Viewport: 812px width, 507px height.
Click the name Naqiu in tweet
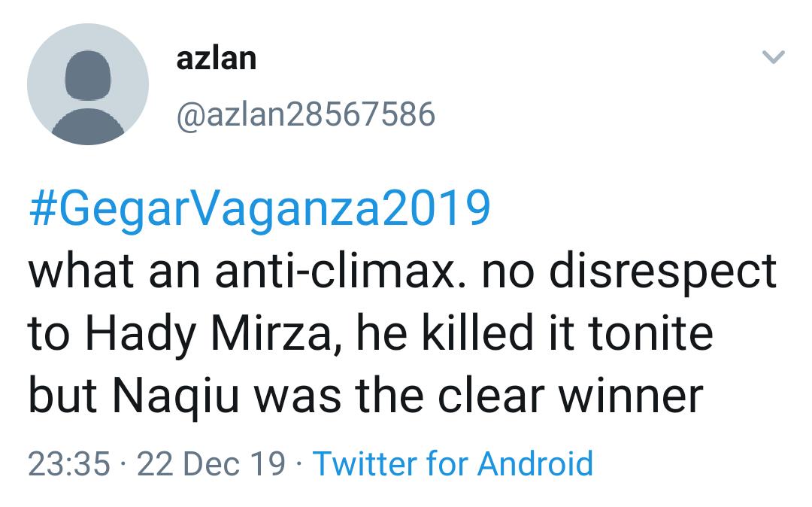[176, 398]
